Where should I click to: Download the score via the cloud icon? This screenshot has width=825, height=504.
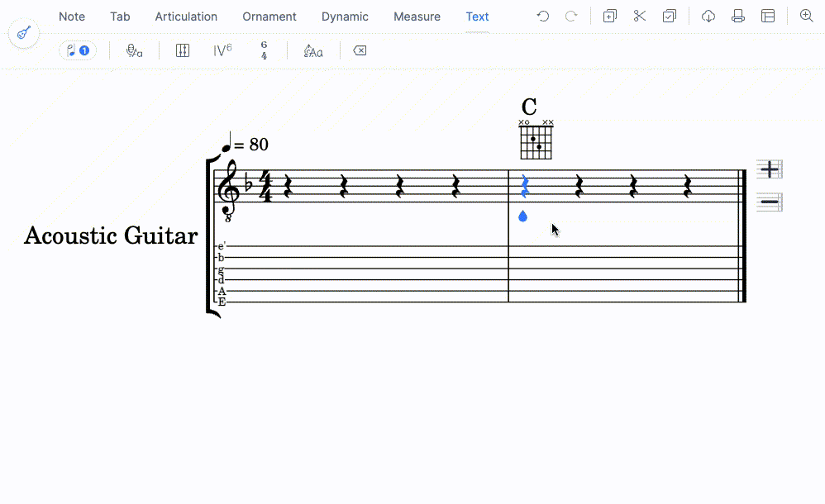[x=708, y=16]
